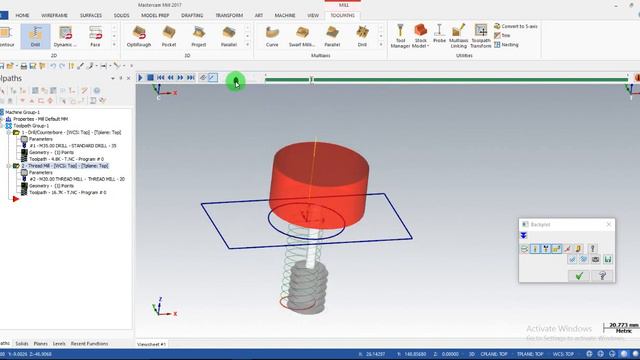
Task: Toggle display rapid moves in Backplot
Action: click(557, 249)
